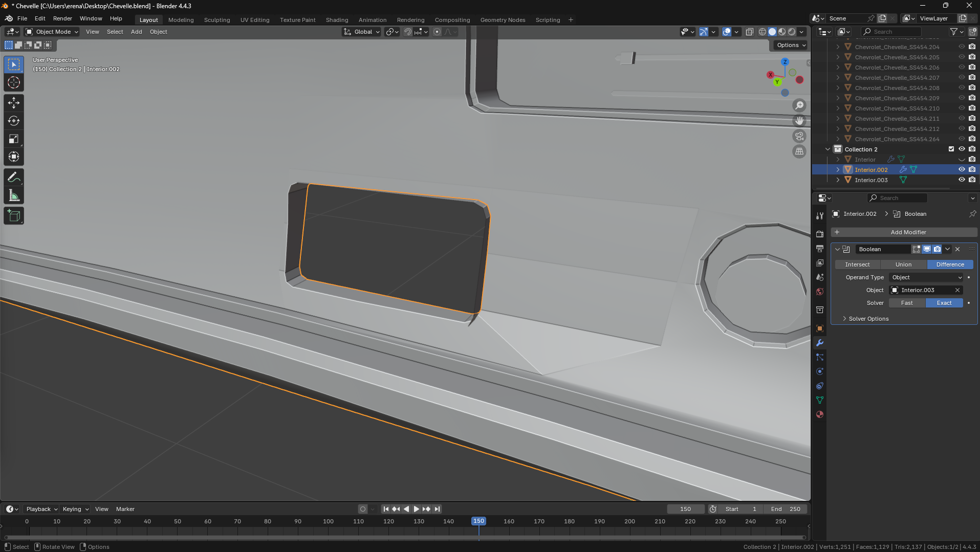The height and width of the screenshot is (552, 980).
Task: Toggle snapping magnet in header
Action: coord(408,32)
